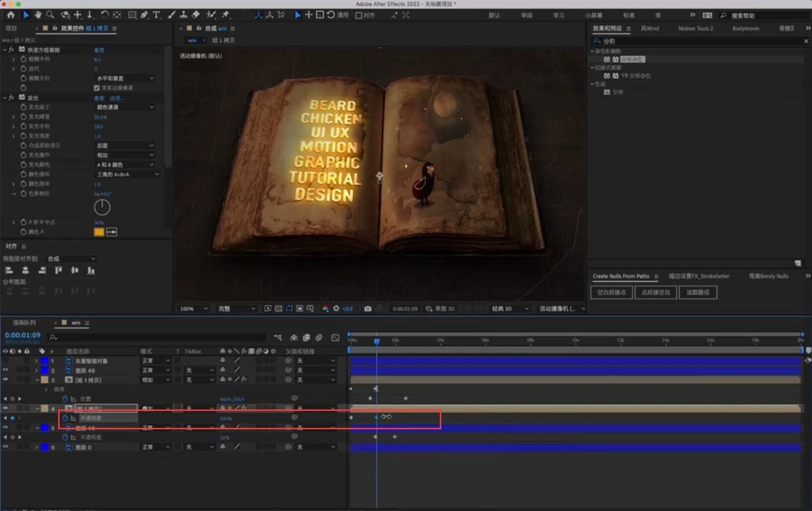Toggle the motion blur enable icon in the timeline

319,338
